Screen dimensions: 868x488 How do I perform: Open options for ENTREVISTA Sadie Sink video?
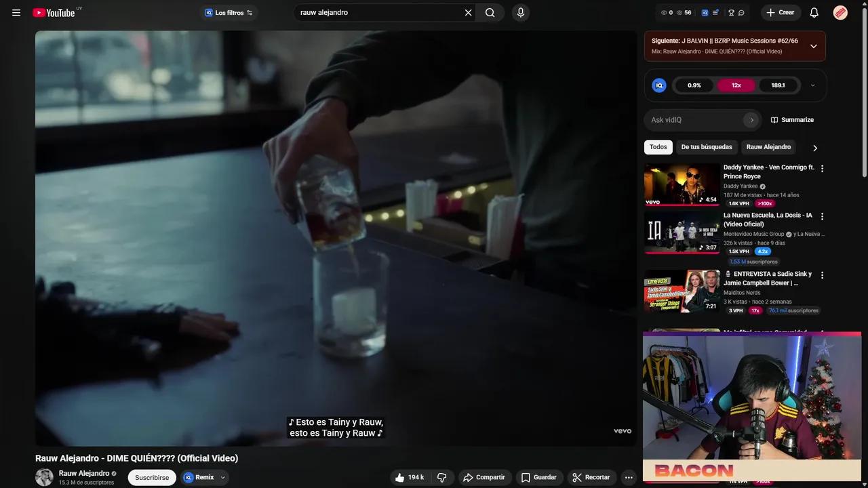pyautogui.click(x=823, y=276)
